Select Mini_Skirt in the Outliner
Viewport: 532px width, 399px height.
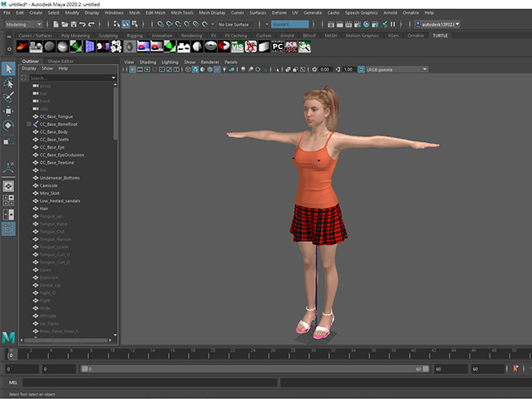point(50,194)
